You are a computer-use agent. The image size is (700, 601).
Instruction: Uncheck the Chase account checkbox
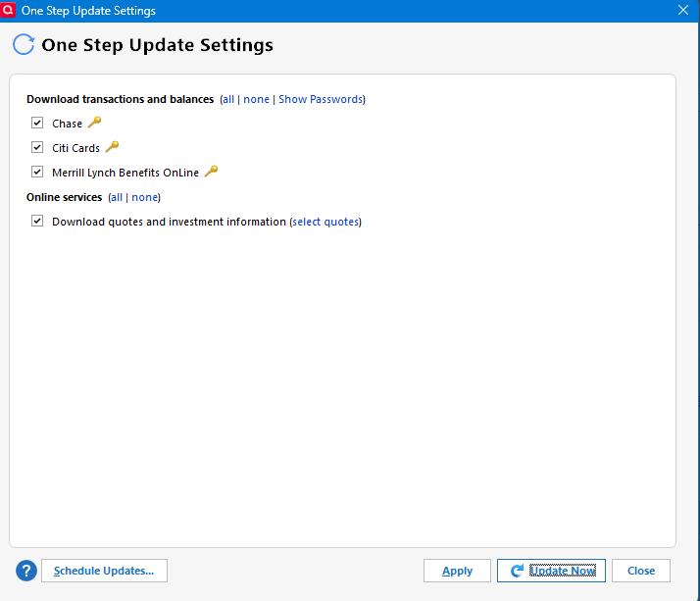[x=37, y=123]
